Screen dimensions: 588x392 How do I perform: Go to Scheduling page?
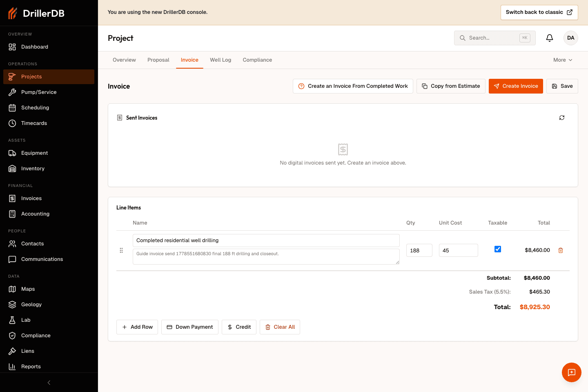(x=49, y=108)
